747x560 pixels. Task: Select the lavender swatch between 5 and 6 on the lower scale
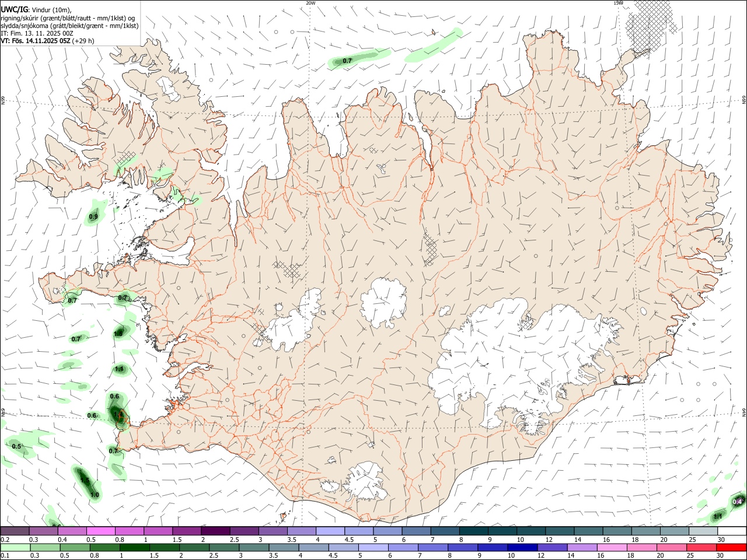pyautogui.click(x=373, y=548)
